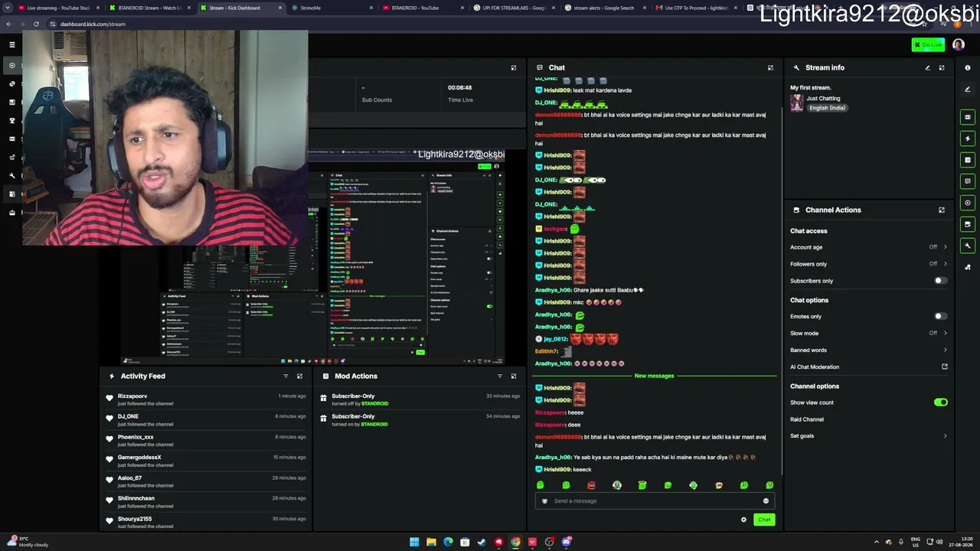Screen dimensions: 980x551
Task: Open Rizzapoorv's profile in Activity Feed
Action: [132, 396]
